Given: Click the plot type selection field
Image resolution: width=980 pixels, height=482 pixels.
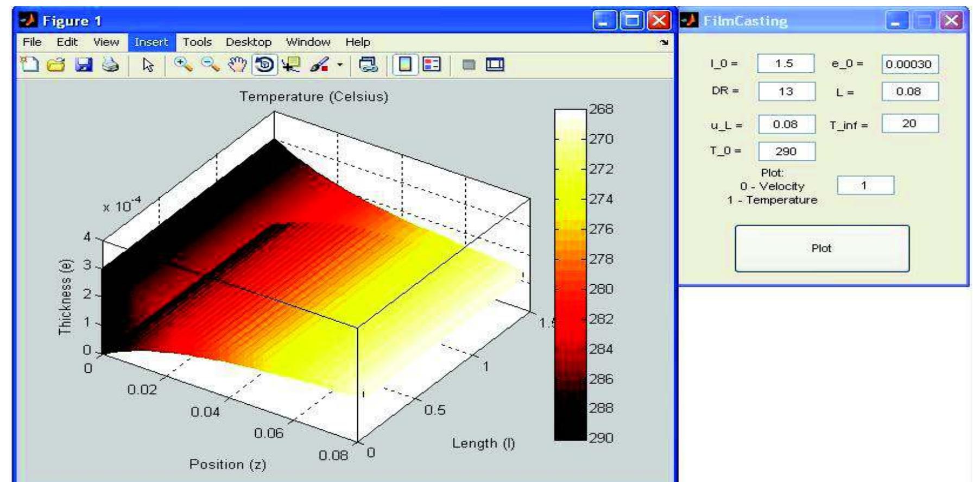Looking at the screenshot, I should [x=865, y=185].
